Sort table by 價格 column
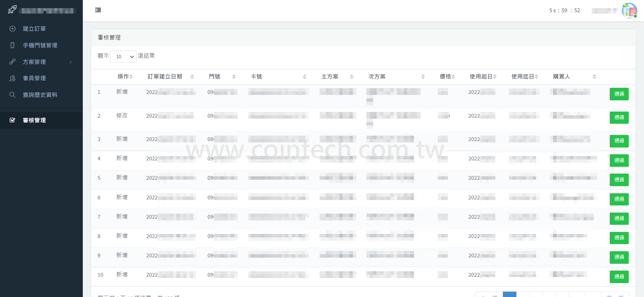644x297 pixels. tap(453, 77)
